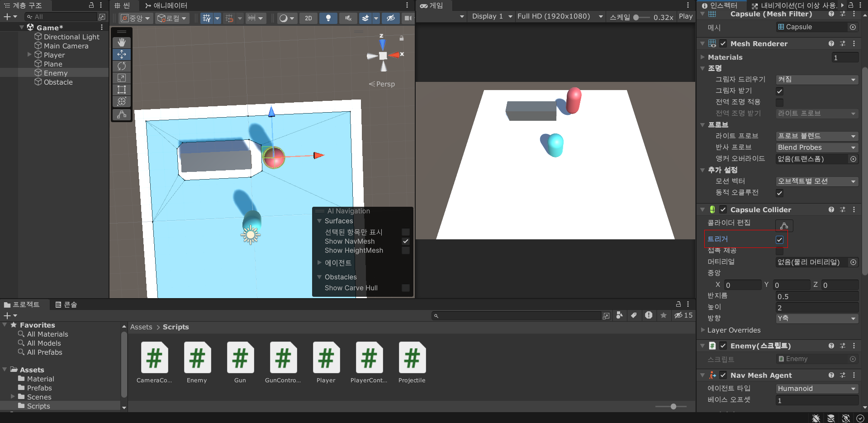Select the Edit Collider custom tool
868x423 pixels.
(122, 114)
